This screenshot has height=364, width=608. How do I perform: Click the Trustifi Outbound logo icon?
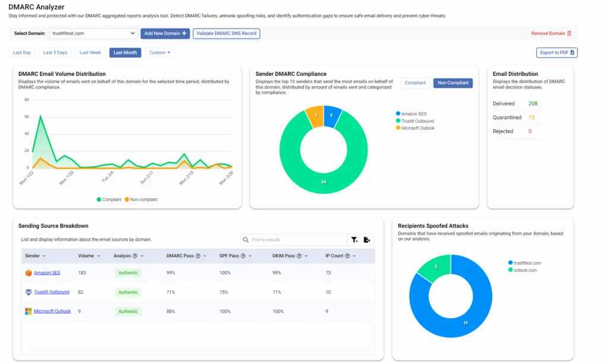28,292
